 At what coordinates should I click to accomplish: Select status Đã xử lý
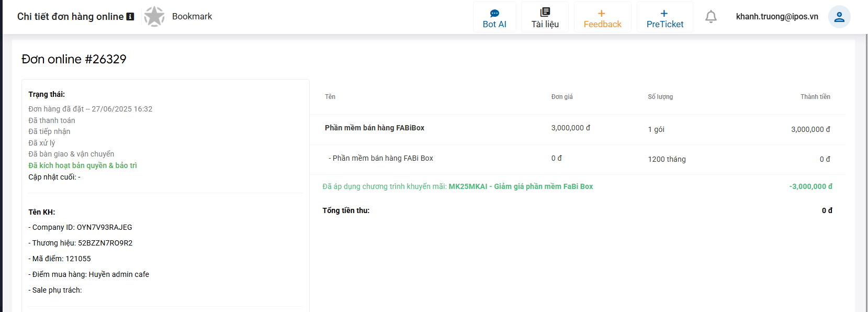[42, 143]
